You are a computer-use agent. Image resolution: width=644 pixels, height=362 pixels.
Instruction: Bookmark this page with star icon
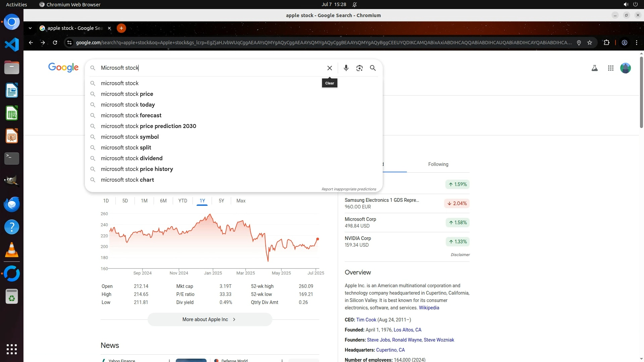(x=590, y=43)
